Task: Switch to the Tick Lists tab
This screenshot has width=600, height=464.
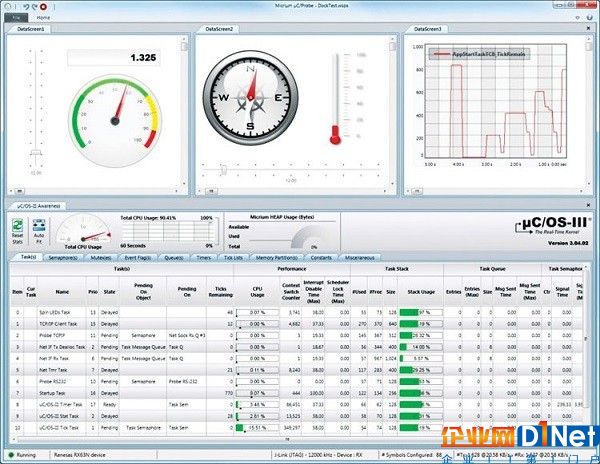Action: click(x=233, y=258)
